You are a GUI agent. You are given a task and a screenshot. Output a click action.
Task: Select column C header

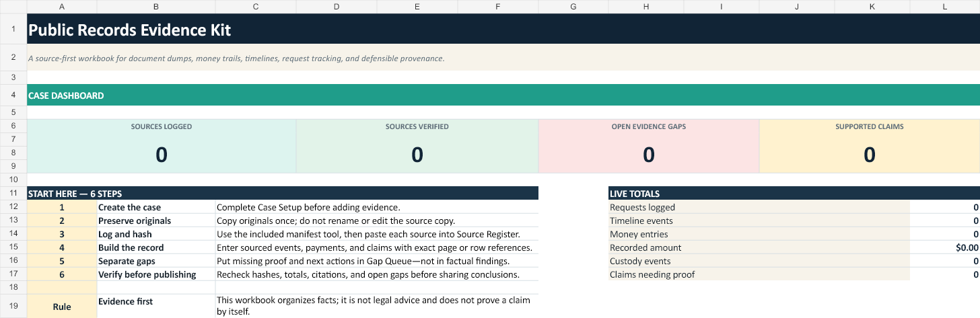256,6
